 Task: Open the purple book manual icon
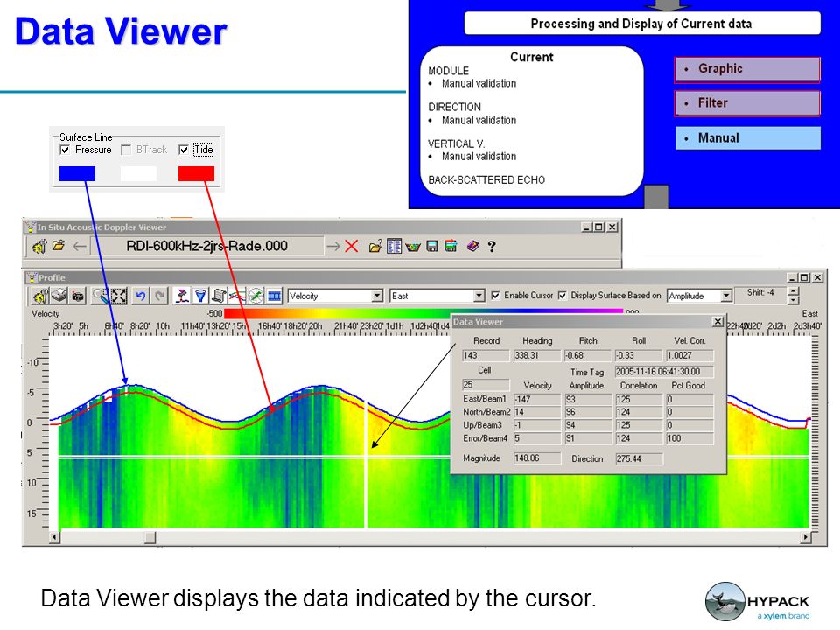pyautogui.click(x=472, y=246)
